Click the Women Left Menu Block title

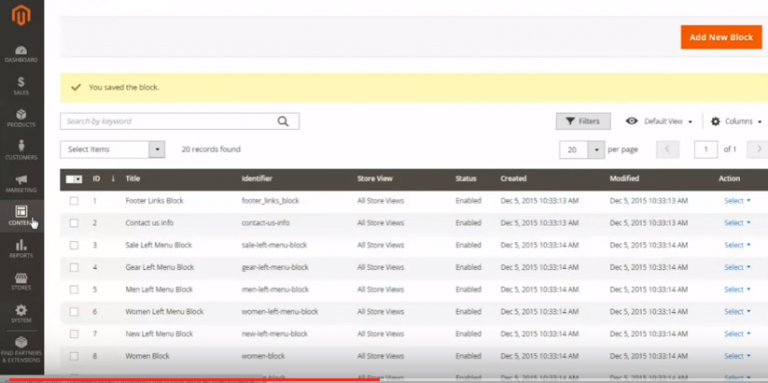point(165,311)
